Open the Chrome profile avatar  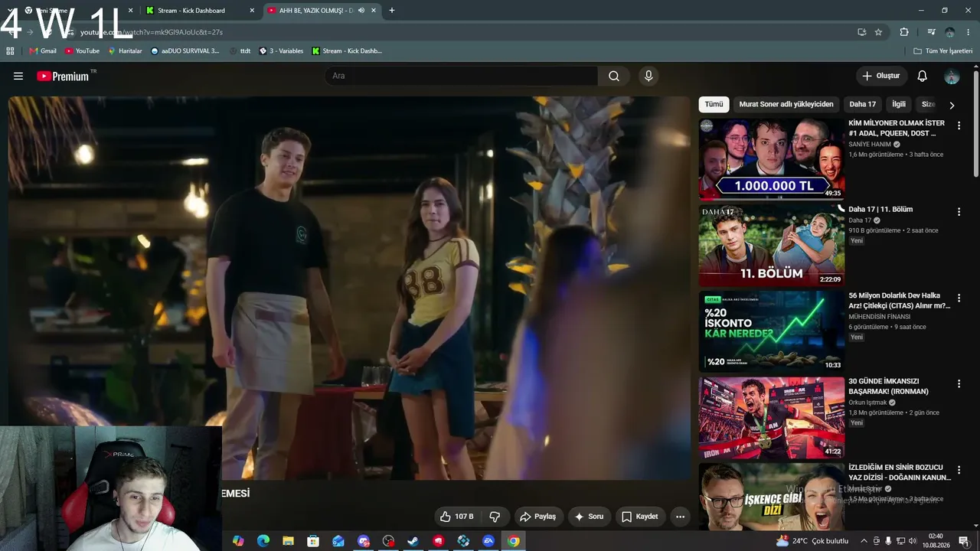tap(949, 32)
